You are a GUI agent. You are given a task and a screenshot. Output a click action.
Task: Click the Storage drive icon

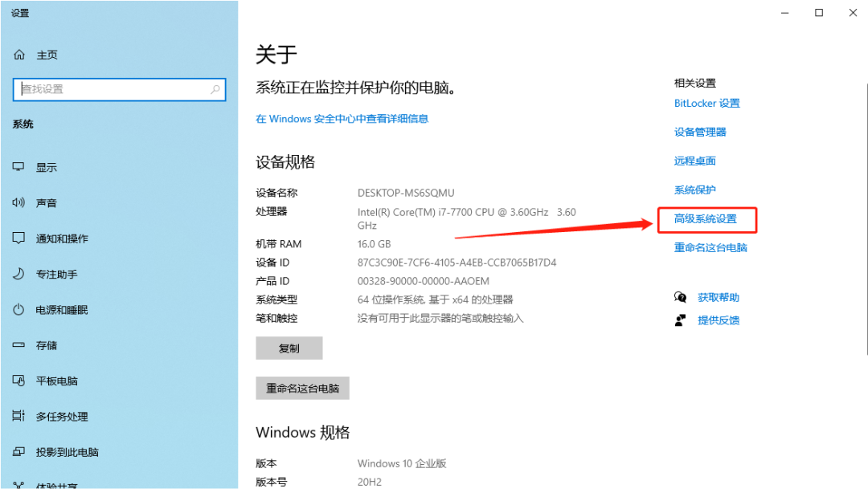[x=18, y=345]
